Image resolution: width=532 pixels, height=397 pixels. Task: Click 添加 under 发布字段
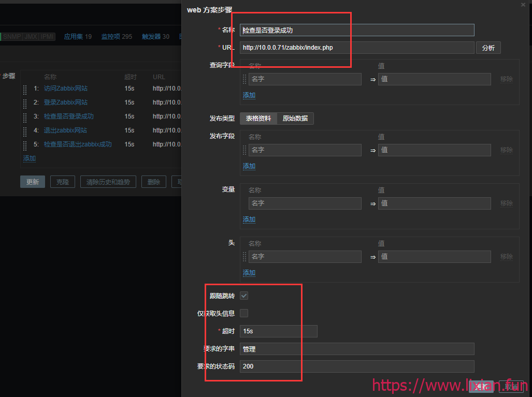[249, 166]
